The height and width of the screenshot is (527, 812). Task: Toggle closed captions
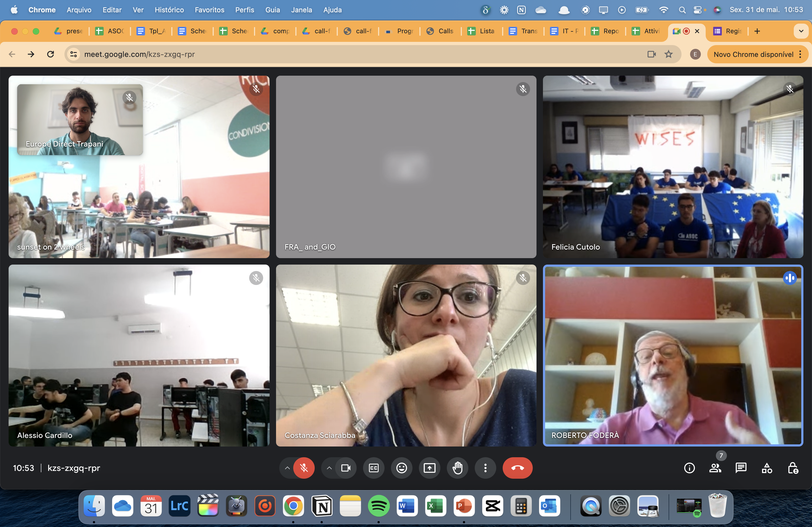coord(374,468)
